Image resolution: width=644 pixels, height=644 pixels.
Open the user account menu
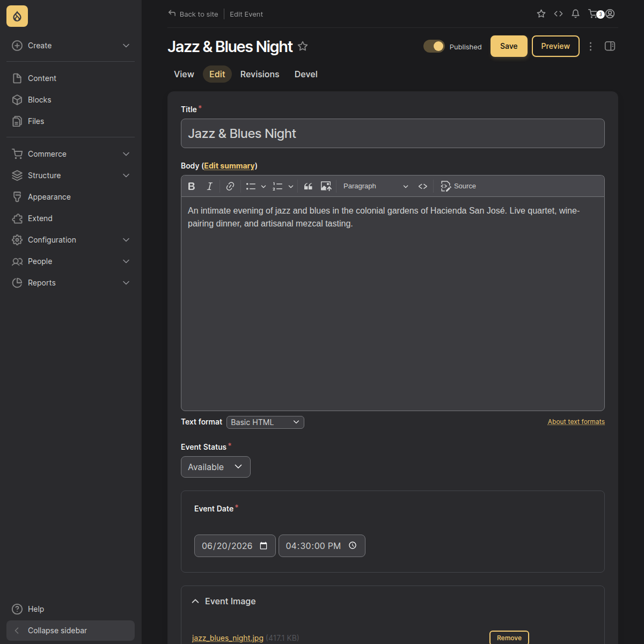click(610, 14)
